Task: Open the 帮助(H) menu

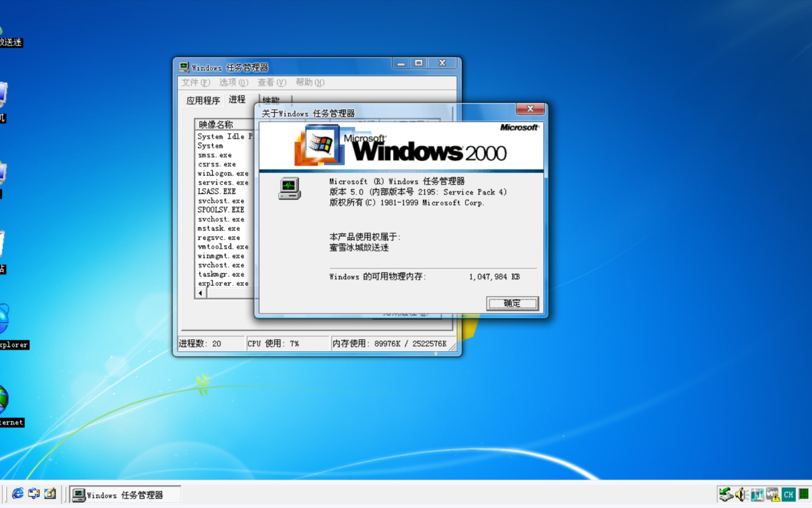Action: 310,82
